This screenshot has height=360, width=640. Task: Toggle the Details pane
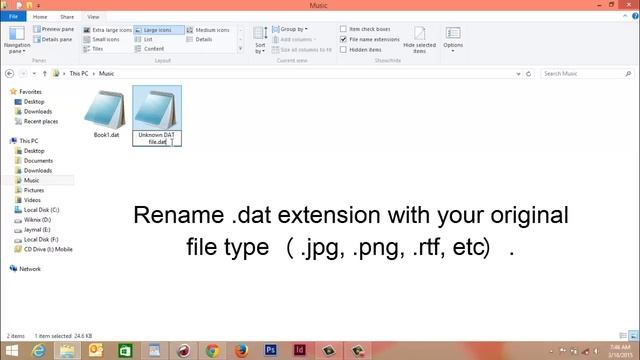coord(53,40)
